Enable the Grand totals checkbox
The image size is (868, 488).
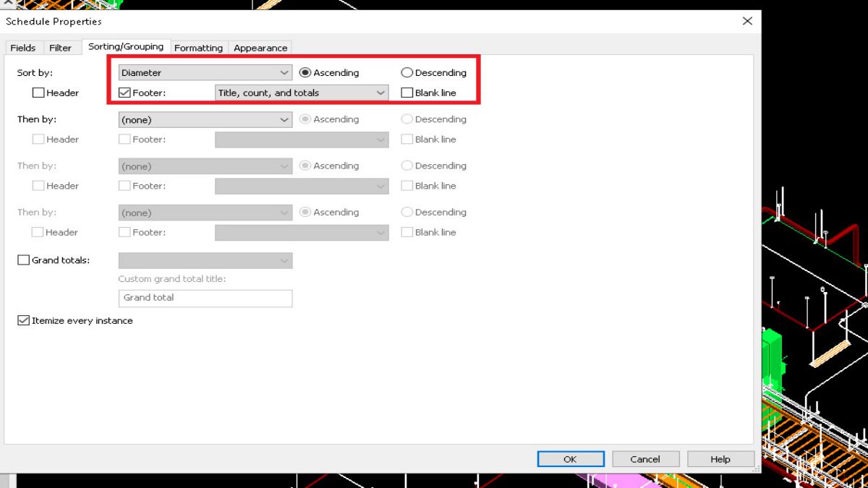24,260
